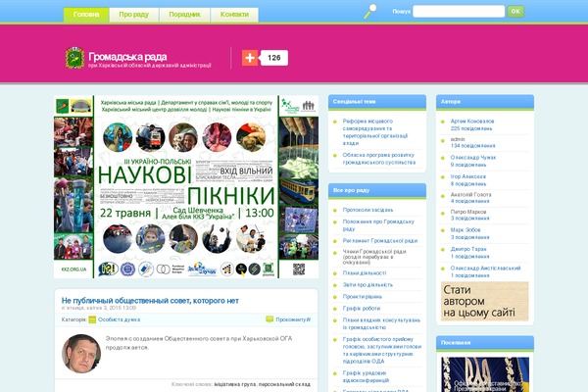Open Протоколи засідань link
This screenshot has width=588, height=392.
[x=367, y=210]
